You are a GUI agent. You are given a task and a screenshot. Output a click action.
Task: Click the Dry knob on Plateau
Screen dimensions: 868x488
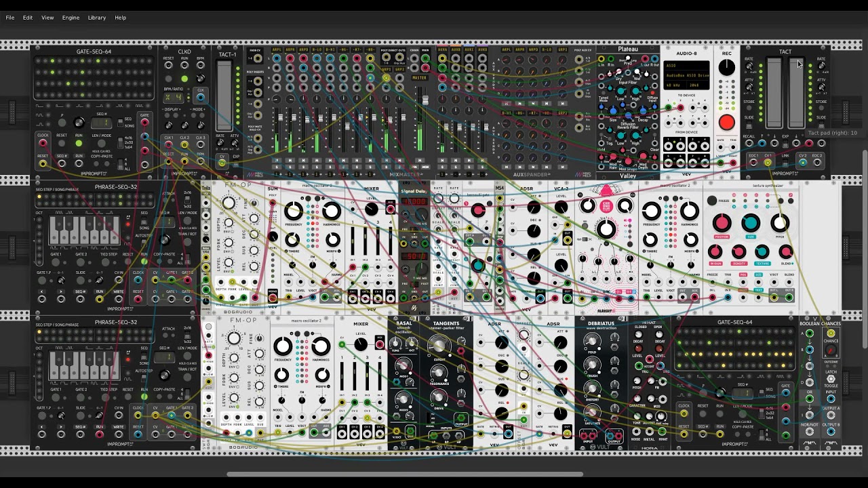tap(620, 70)
